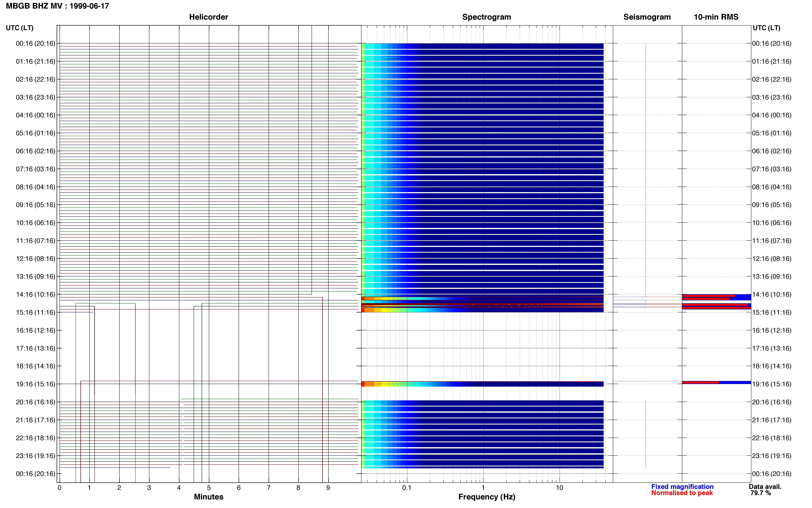The width and height of the screenshot is (812, 508).
Task: Click the left time label "04:16 (00:16)"
Action: point(36,115)
